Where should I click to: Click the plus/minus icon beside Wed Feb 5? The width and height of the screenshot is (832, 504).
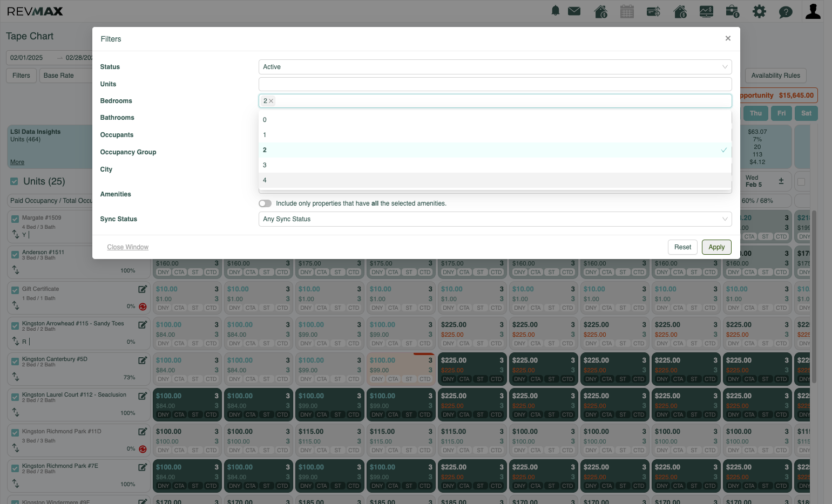point(781,181)
